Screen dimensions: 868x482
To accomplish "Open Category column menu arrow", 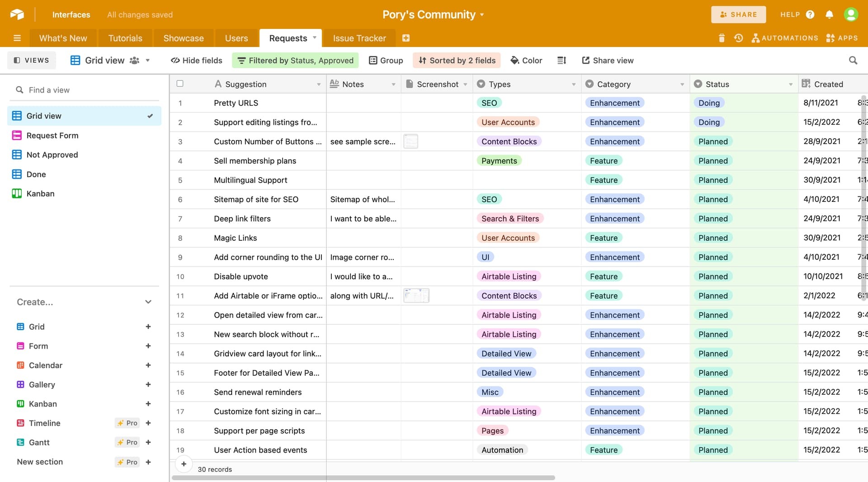I will pos(682,84).
